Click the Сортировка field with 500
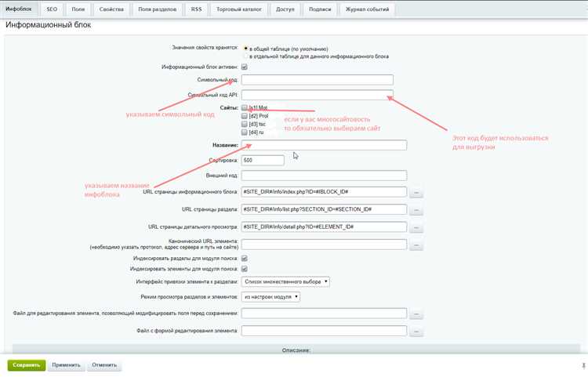588x377 pixels. [x=263, y=161]
